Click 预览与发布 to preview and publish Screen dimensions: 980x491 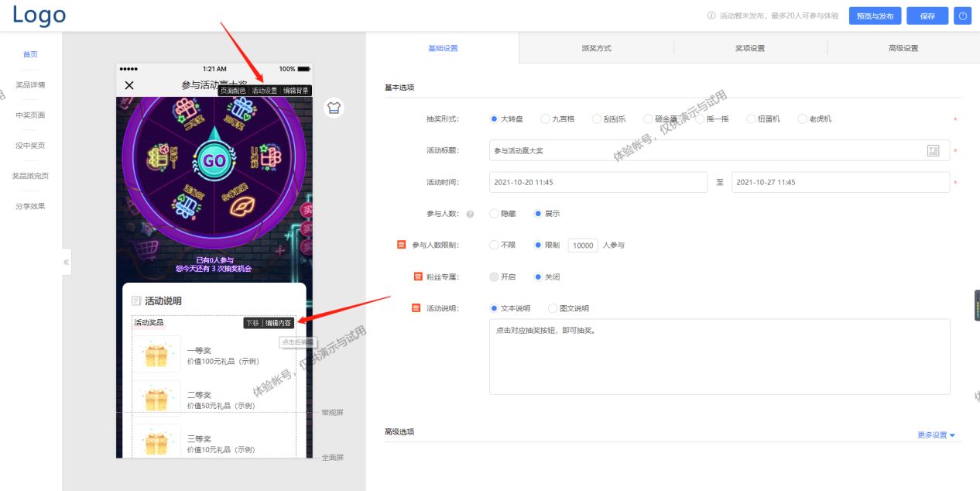[x=874, y=15]
